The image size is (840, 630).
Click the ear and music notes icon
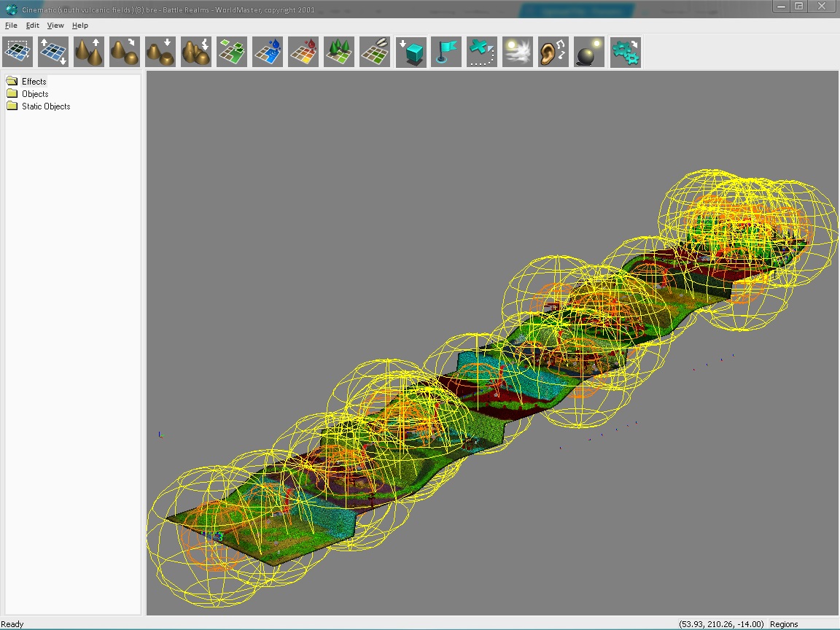pos(553,52)
